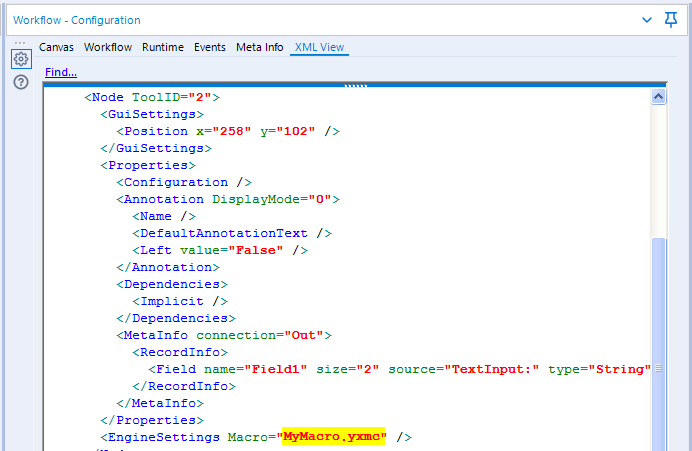Switch to the Canvas tab

pos(56,47)
